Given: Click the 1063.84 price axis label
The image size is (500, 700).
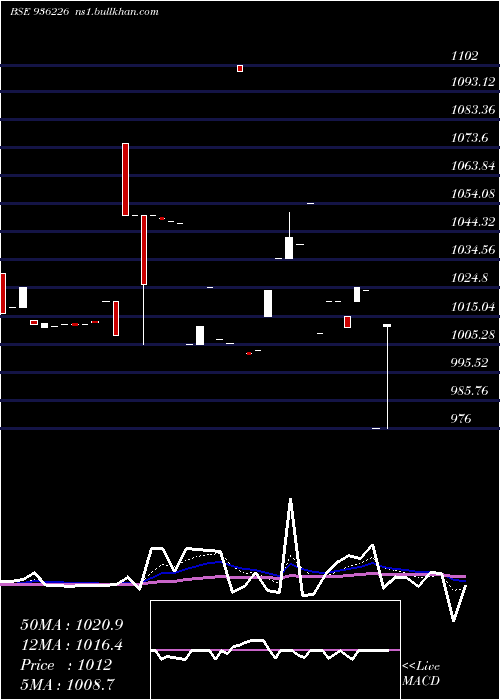Looking at the screenshot, I should point(473,166).
